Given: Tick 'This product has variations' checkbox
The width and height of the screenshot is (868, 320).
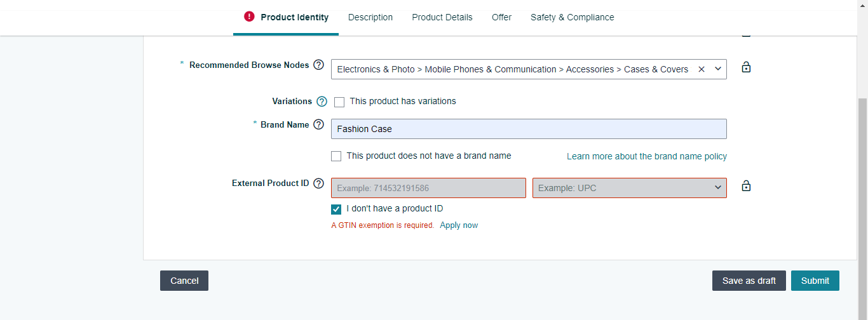Looking at the screenshot, I should point(339,102).
